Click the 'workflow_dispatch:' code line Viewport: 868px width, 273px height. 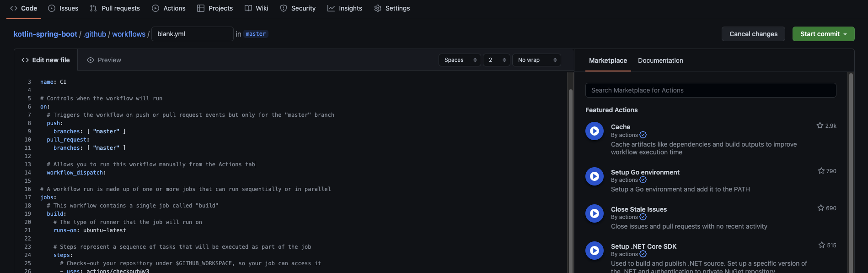[x=76, y=173]
